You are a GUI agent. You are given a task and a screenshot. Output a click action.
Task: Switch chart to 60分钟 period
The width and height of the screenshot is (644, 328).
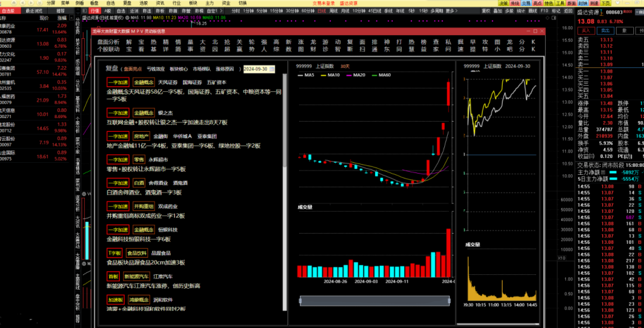click(x=308, y=11)
